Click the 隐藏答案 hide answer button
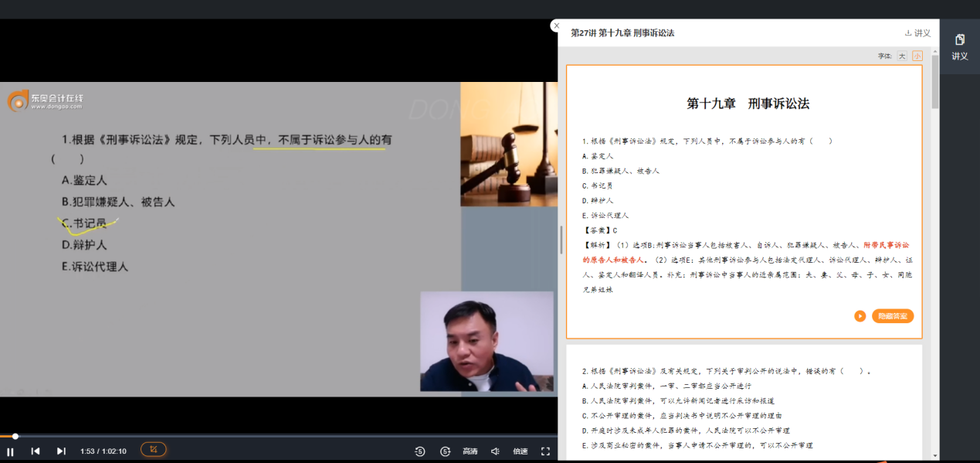The height and width of the screenshot is (463, 980). pyautogui.click(x=893, y=316)
